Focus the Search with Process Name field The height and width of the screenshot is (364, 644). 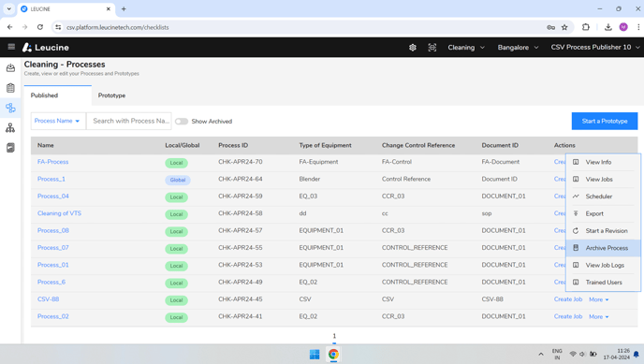[129, 121]
